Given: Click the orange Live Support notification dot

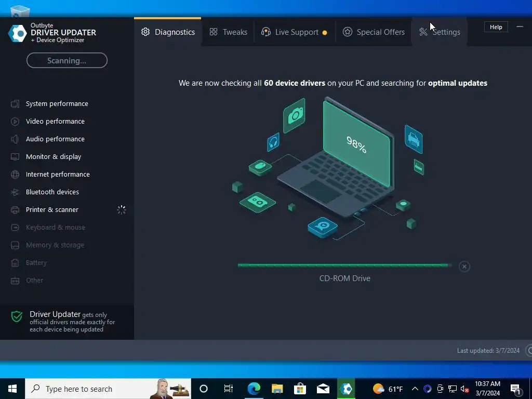Looking at the screenshot, I should pyautogui.click(x=325, y=33).
